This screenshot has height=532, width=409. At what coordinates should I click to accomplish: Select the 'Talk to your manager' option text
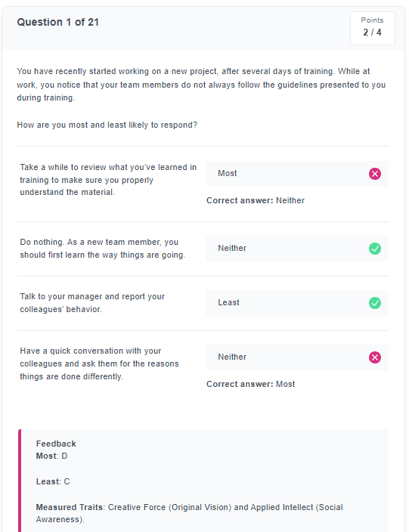pos(92,302)
